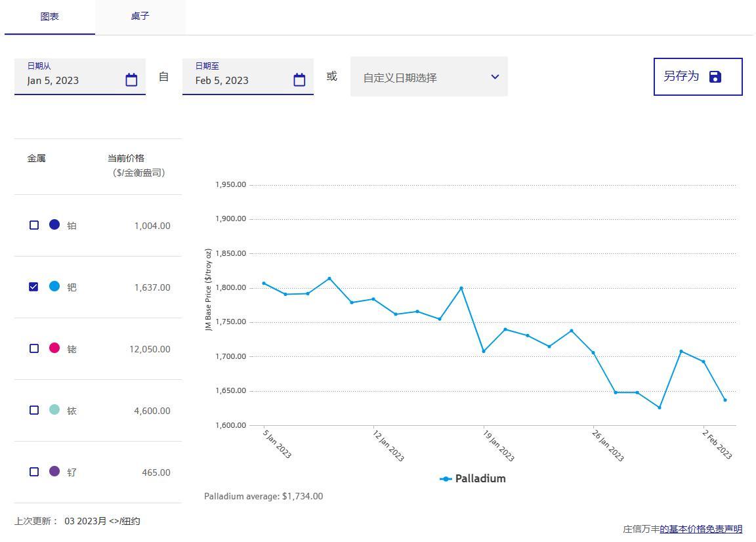Open the 日期至 calendar picker icon

299,80
